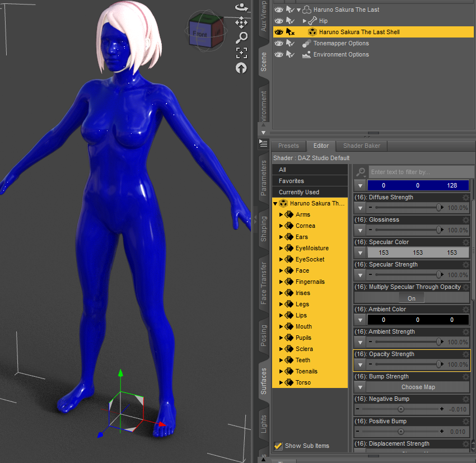The width and height of the screenshot is (476, 463).
Task: Open the Specular Color dropdown arrow
Action: tap(361, 252)
